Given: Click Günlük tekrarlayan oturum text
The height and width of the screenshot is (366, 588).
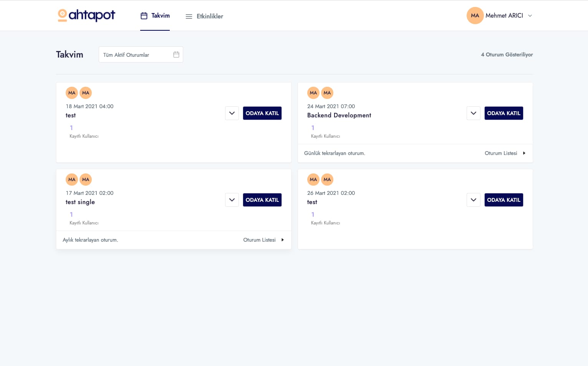Looking at the screenshot, I should coord(335,153).
